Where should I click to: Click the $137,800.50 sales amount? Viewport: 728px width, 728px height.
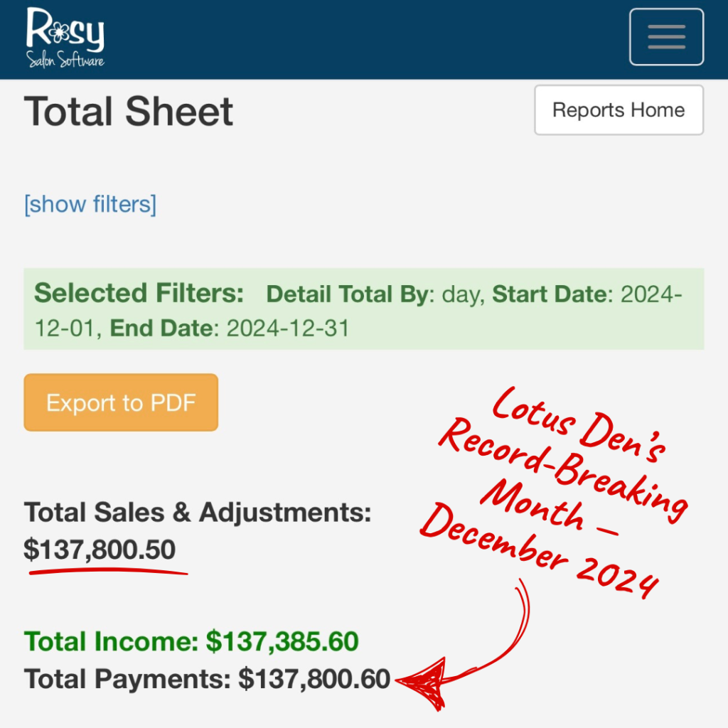coord(100,550)
